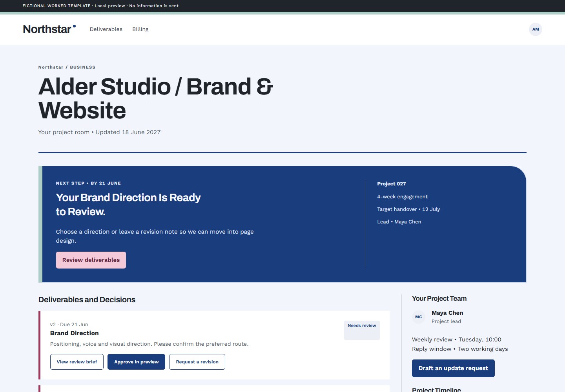The image size is (565, 392).
Task: Click 'Weekly review • Tuesday, 10:00' text
Action: pyautogui.click(x=456, y=339)
